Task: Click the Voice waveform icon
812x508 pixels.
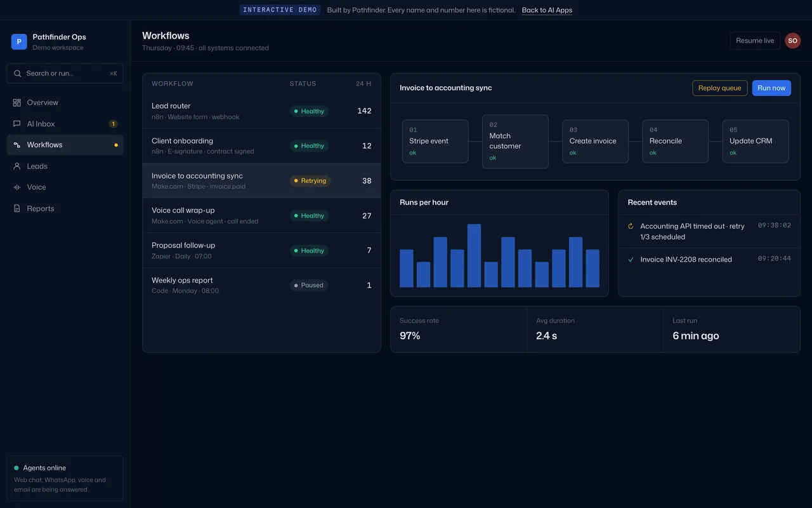Action: 17,187
